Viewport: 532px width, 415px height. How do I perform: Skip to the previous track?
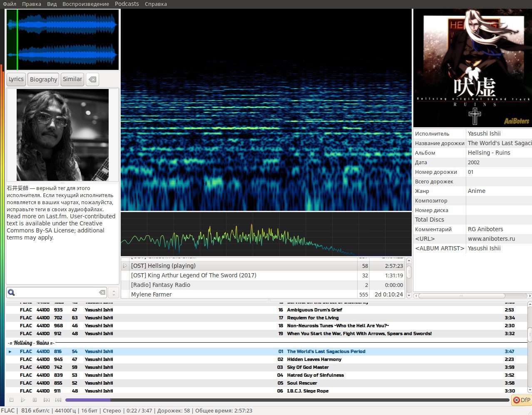[x=47, y=400]
